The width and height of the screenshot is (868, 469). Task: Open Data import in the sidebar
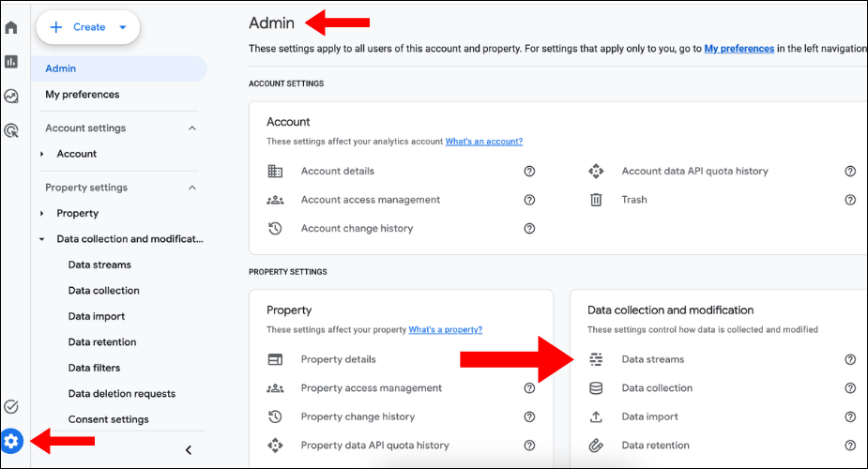(x=97, y=316)
